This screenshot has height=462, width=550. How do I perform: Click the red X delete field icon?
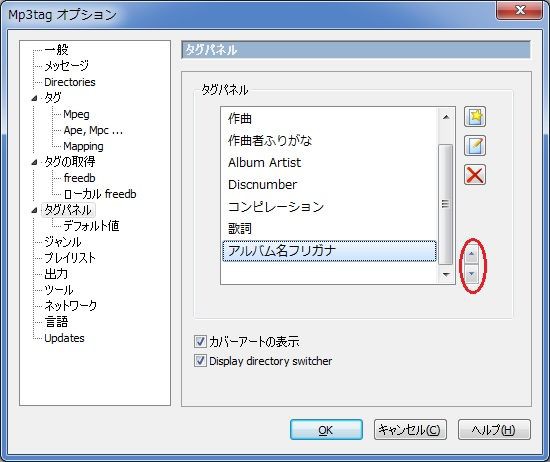[475, 174]
